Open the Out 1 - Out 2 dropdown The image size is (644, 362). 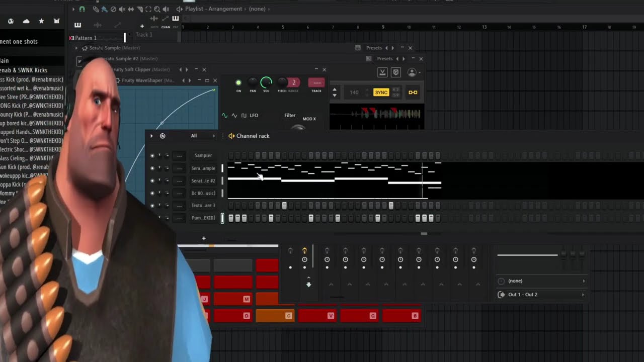point(541,295)
